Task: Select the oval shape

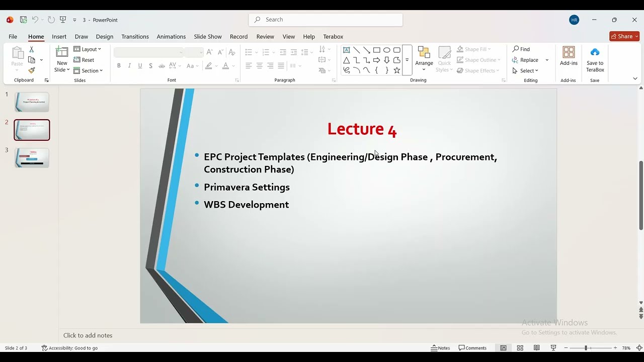Action: [x=386, y=50]
